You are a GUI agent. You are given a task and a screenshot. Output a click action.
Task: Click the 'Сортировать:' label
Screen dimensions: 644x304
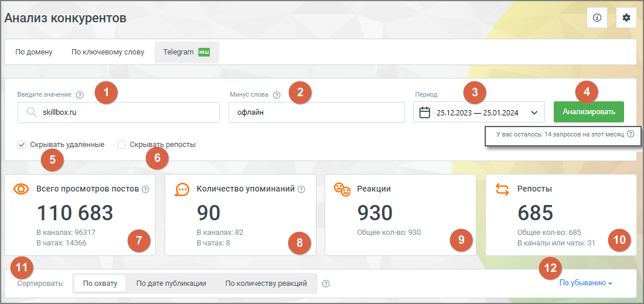pos(40,283)
